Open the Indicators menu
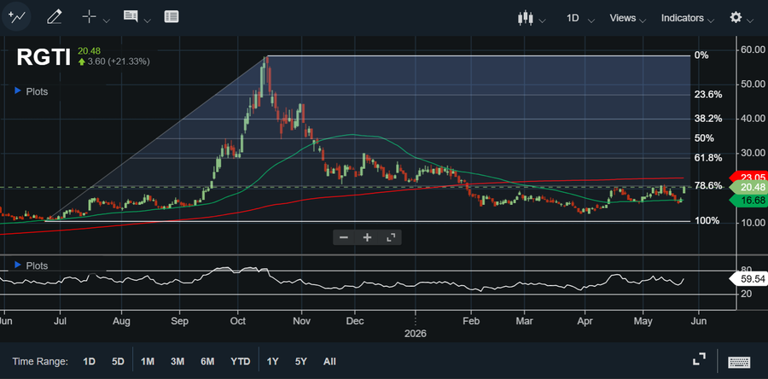 [682, 18]
